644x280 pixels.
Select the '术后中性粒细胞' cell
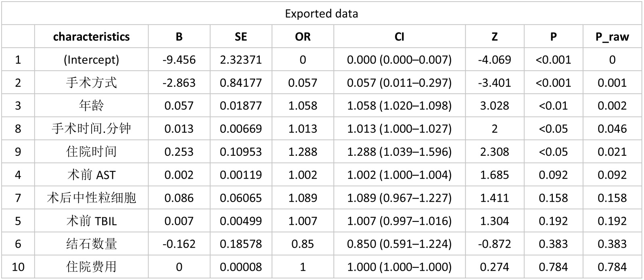(x=91, y=198)
